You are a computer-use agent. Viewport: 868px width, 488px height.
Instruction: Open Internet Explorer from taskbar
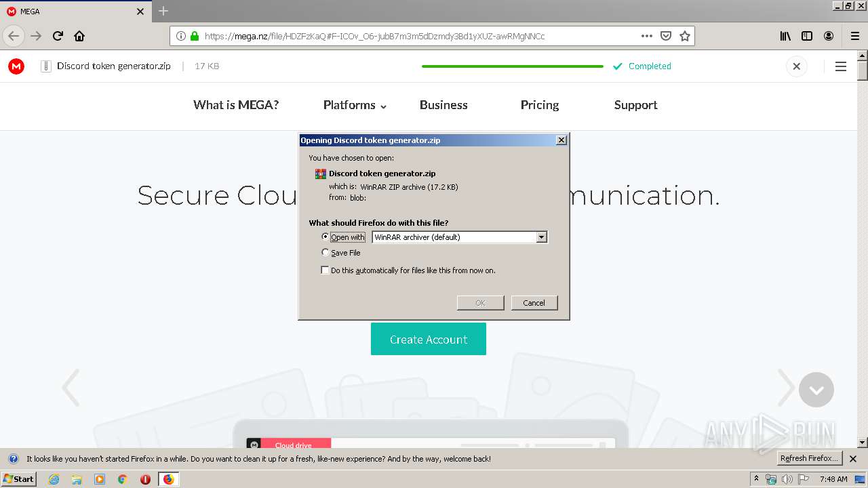pyautogui.click(x=54, y=479)
